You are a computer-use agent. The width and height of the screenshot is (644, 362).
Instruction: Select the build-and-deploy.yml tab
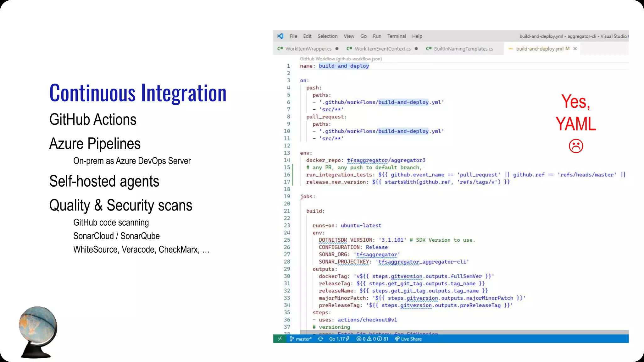tap(542, 49)
